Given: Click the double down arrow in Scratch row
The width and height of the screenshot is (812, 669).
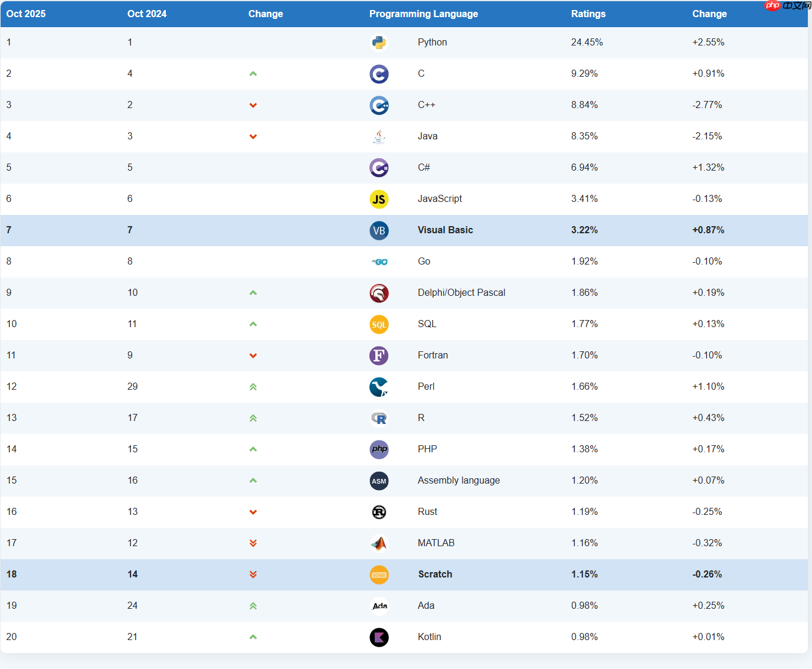Looking at the screenshot, I should click(x=253, y=575).
